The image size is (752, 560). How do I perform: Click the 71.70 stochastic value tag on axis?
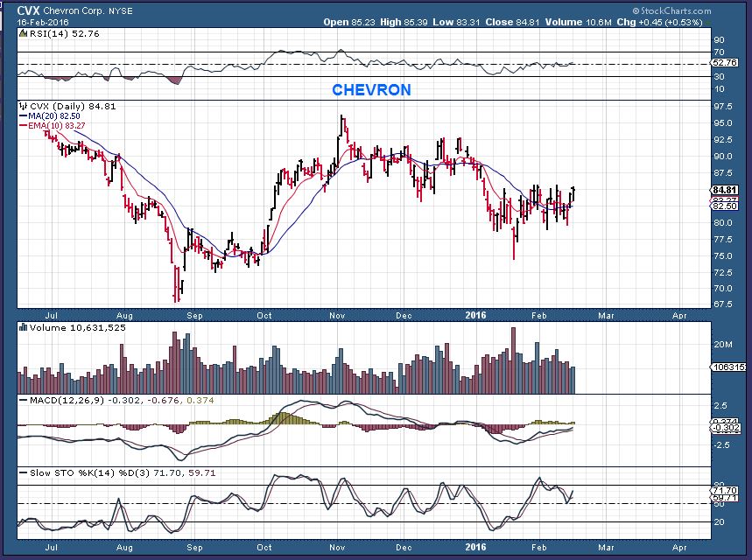pos(725,491)
